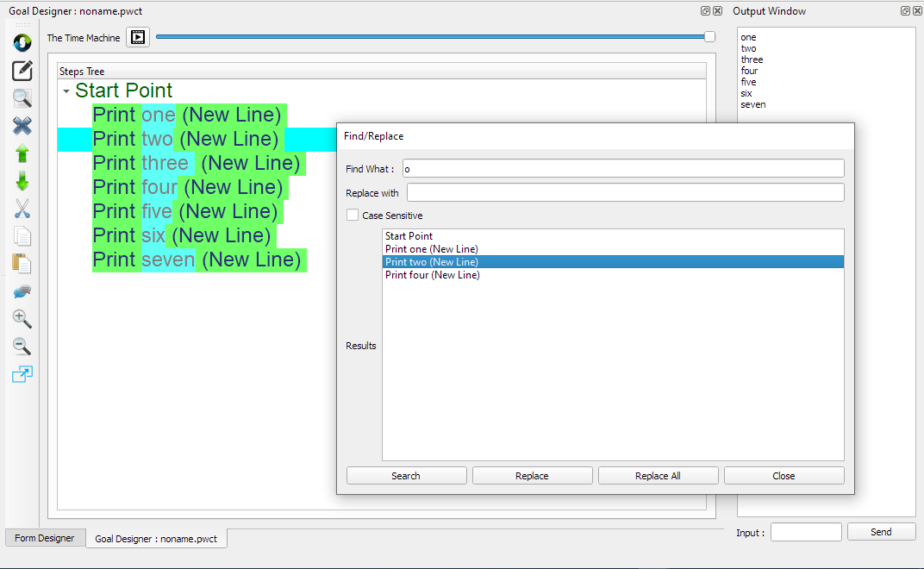Move step up with green arrow

pyautogui.click(x=22, y=153)
